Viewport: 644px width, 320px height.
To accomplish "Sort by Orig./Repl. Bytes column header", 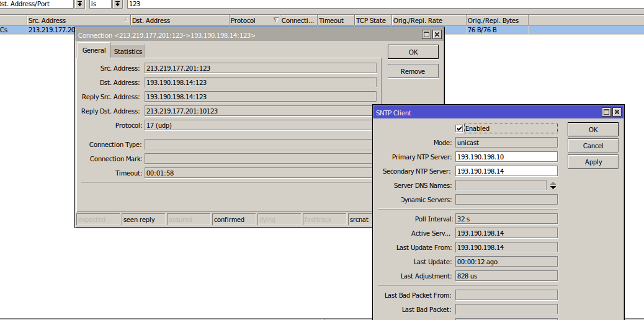I will click(496, 20).
